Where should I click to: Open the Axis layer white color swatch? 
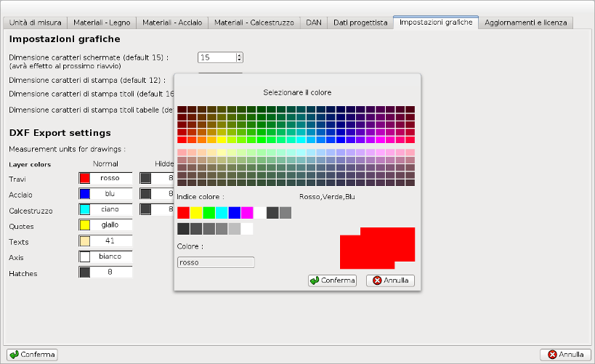pos(84,256)
